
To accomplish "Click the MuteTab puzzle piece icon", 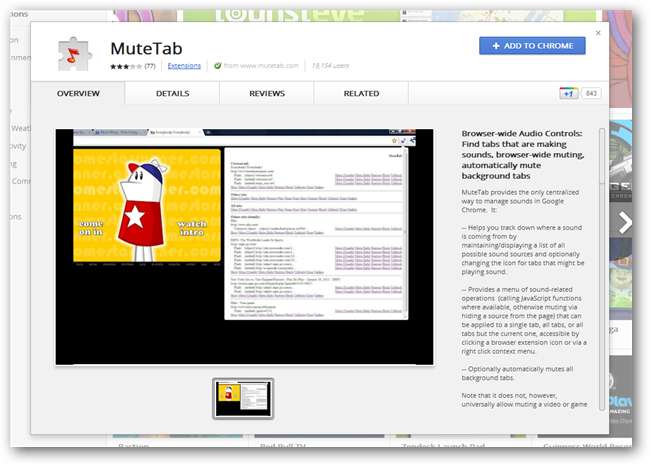I will click(74, 54).
